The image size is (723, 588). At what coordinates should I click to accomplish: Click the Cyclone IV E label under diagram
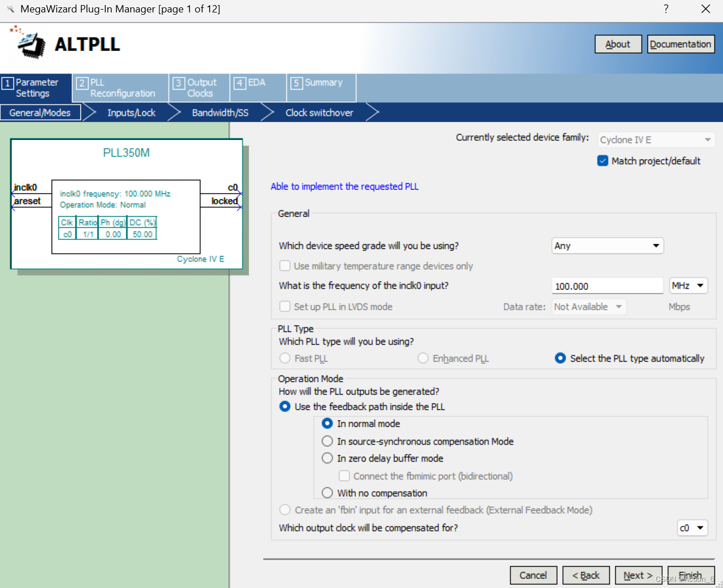coord(201,259)
